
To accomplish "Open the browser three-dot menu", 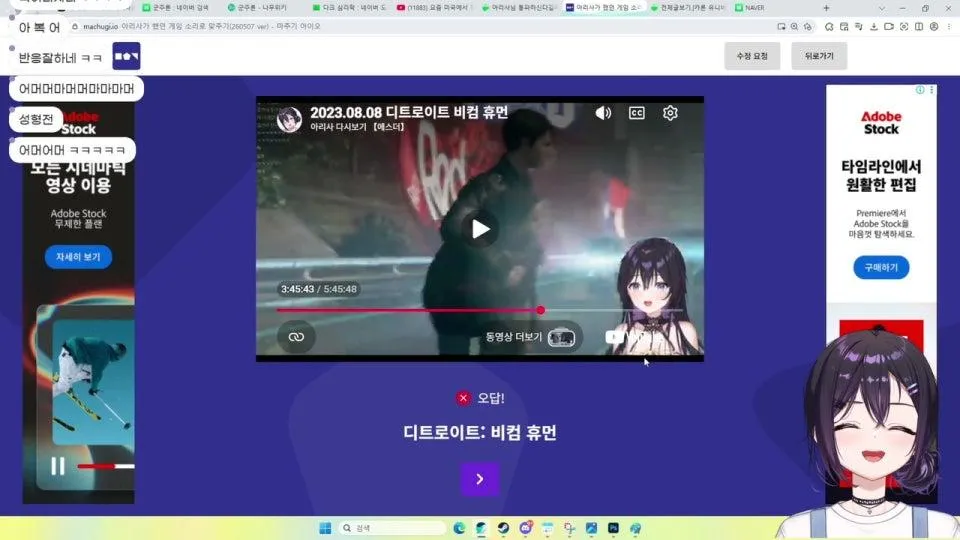I will tap(949, 26).
